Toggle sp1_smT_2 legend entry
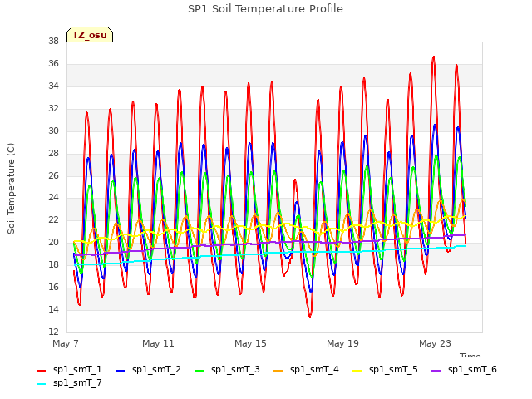Screen dimensions: 532x399 (x=148, y=369)
